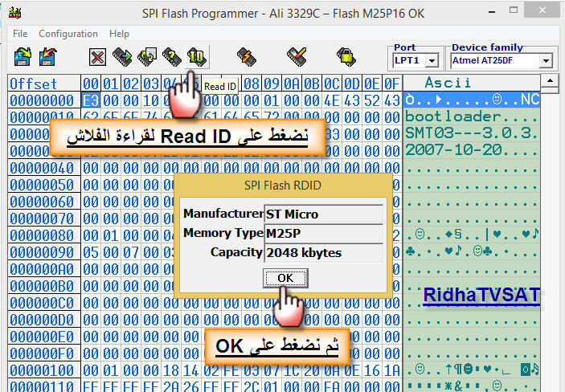The height and width of the screenshot is (392, 565).
Task: Click the chip verify icon beside the question-mark chip
Action: [x=147, y=57]
